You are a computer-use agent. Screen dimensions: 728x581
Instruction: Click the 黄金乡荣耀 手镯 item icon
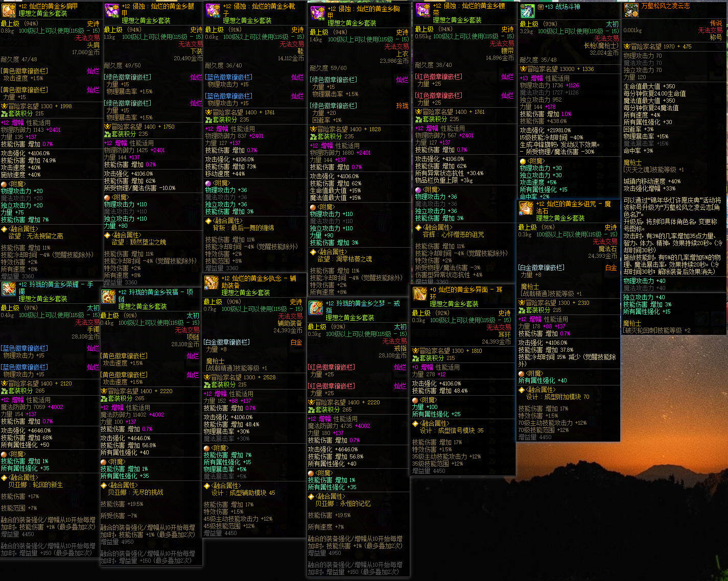pos(9,288)
